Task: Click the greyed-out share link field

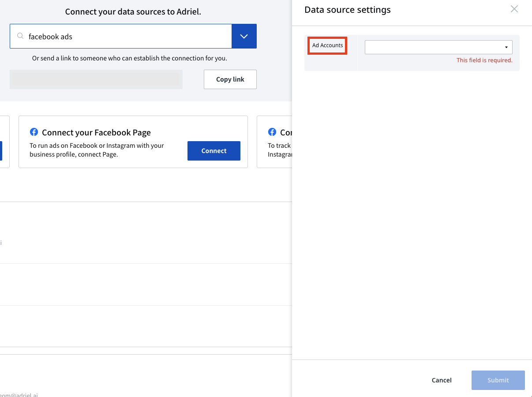Action: click(96, 79)
